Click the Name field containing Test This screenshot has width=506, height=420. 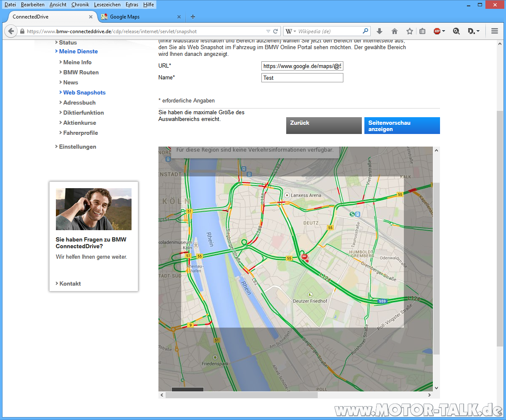302,78
